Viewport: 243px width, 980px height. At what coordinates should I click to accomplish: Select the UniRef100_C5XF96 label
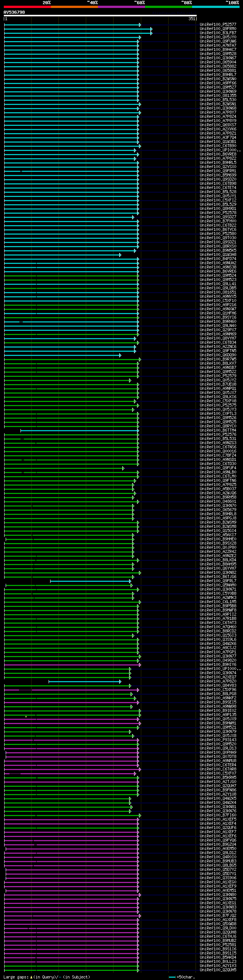[218, 690]
